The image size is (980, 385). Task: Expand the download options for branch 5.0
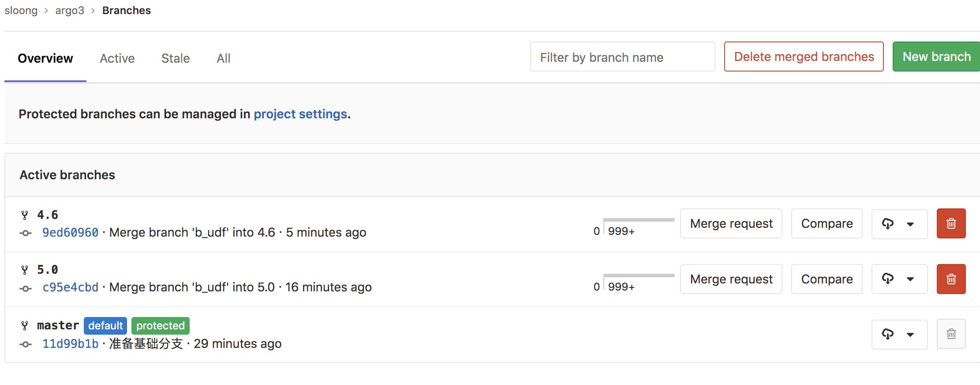911,279
